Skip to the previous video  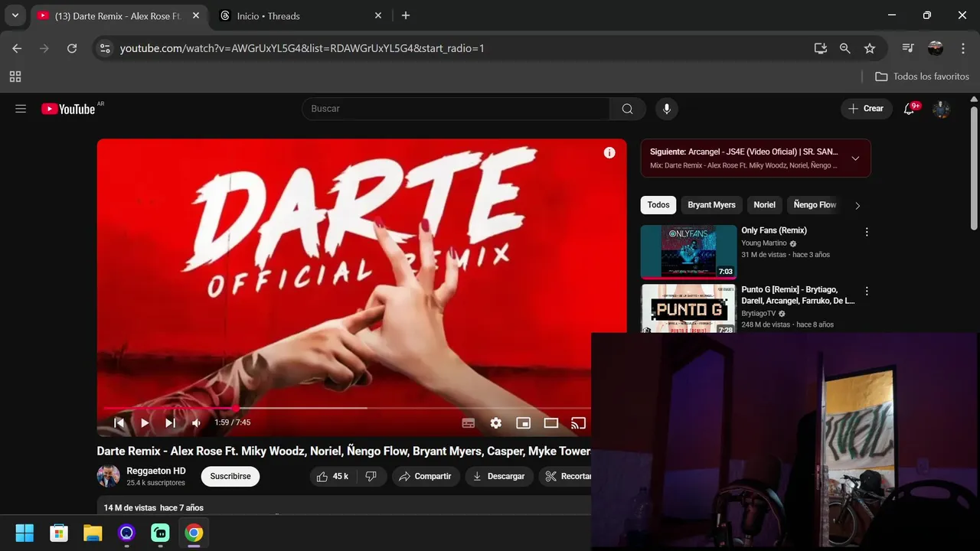click(119, 422)
